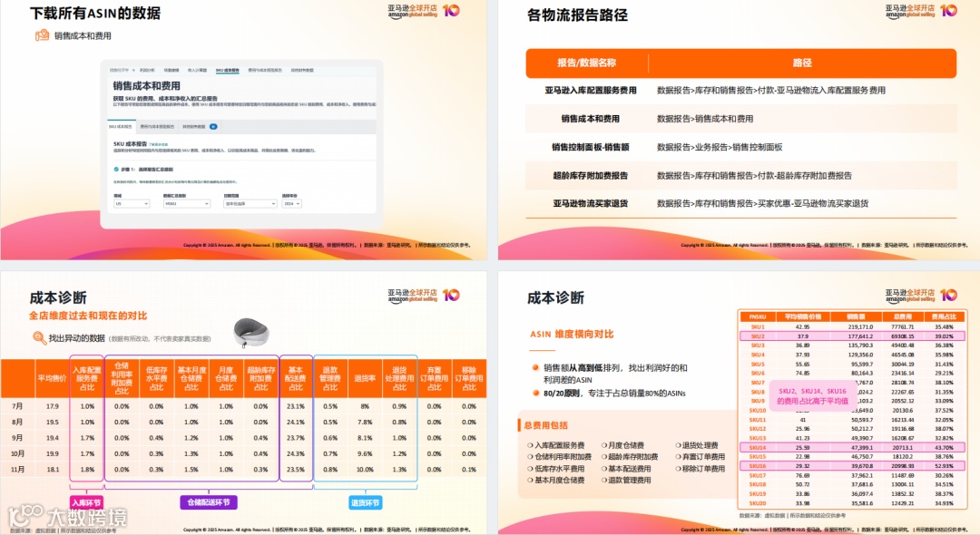Click the 19.5 average price in 8月 row

(52, 422)
